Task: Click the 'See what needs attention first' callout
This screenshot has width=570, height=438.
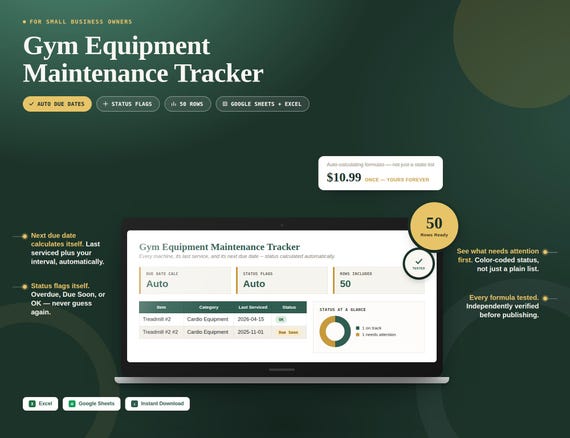Action: tap(498, 260)
